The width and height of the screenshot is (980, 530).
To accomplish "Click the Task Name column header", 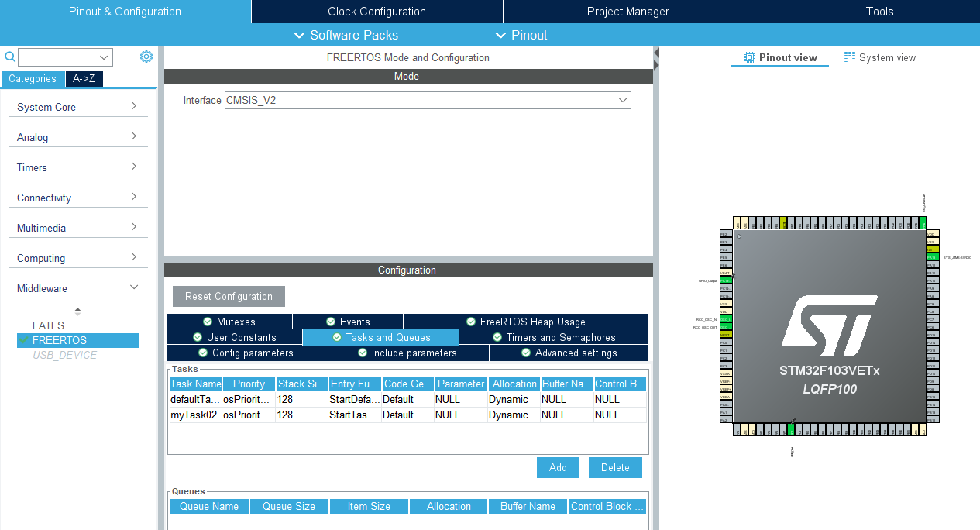I will coord(196,384).
